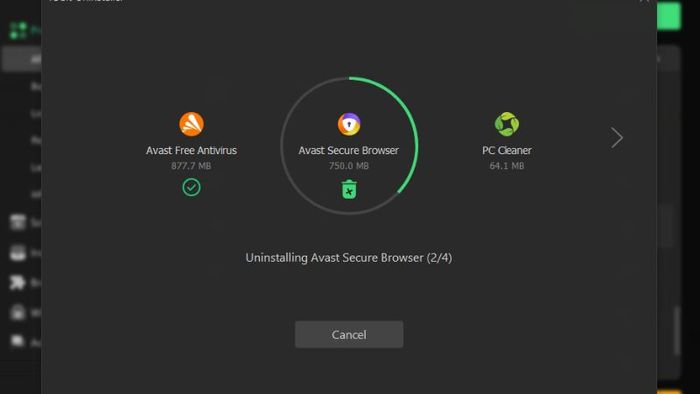Cancel the uninstall process
The image size is (700, 394).
(x=349, y=335)
